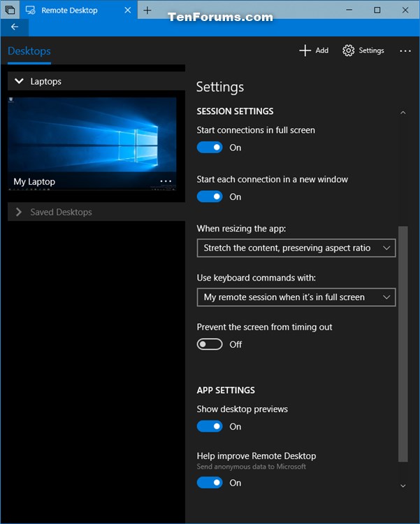Click 'Send anonymous data to Microsoft' text
The image size is (420, 524).
click(x=251, y=467)
